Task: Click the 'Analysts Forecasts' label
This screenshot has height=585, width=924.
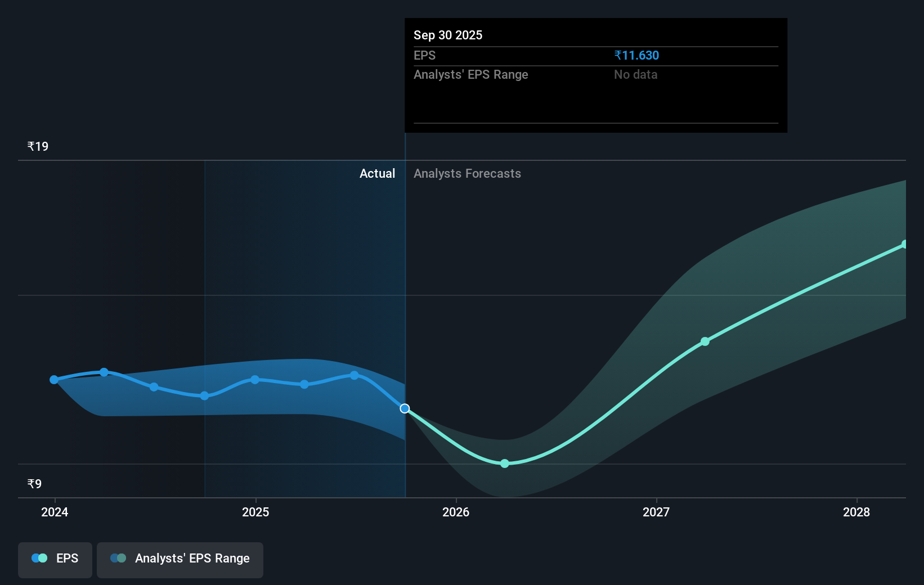Action: click(467, 173)
